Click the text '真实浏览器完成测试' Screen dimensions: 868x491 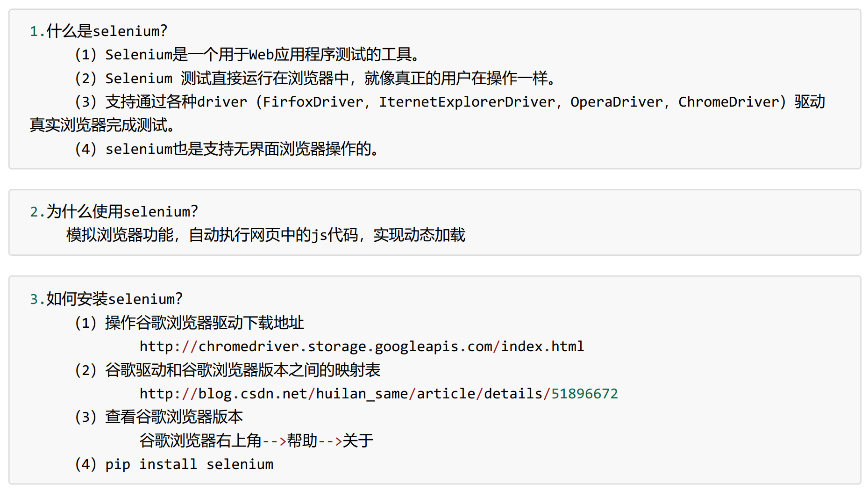click(99, 125)
